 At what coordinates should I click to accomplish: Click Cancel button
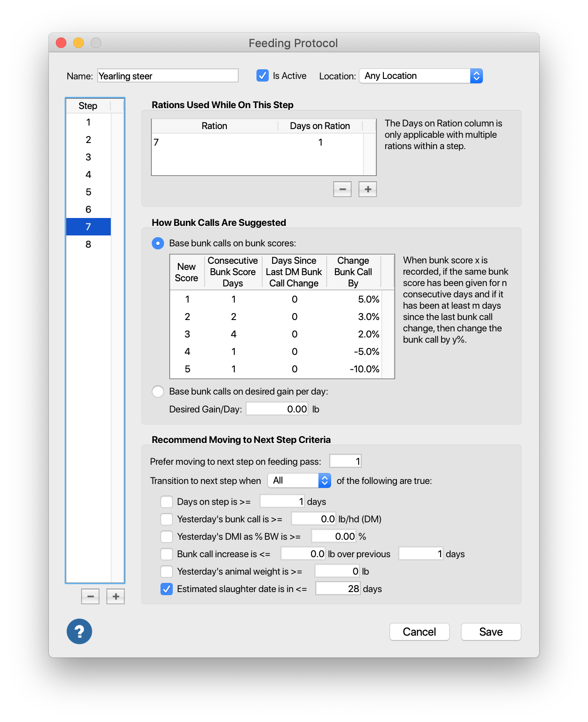(x=420, y=632)
